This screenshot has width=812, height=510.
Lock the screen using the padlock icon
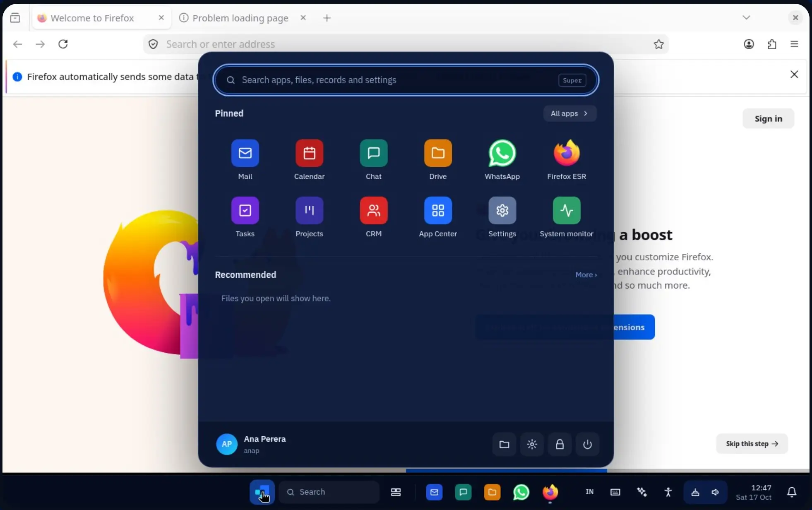point(560,444)
